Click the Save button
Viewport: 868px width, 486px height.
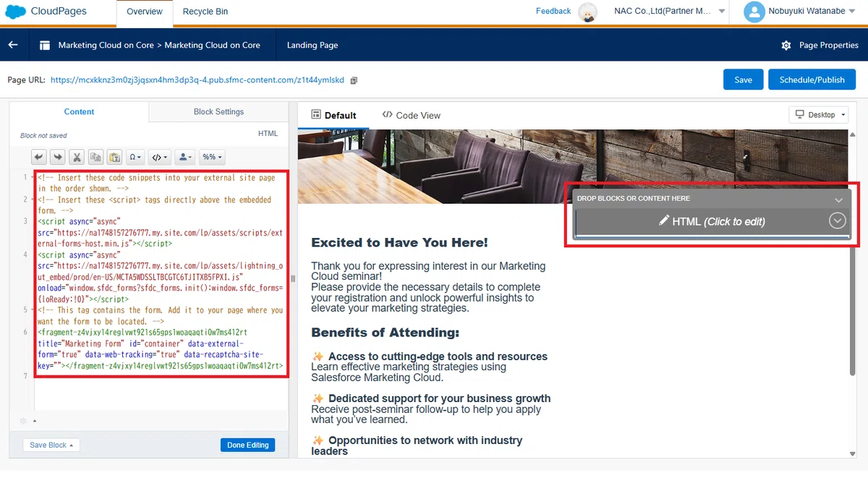pos(743,80)
